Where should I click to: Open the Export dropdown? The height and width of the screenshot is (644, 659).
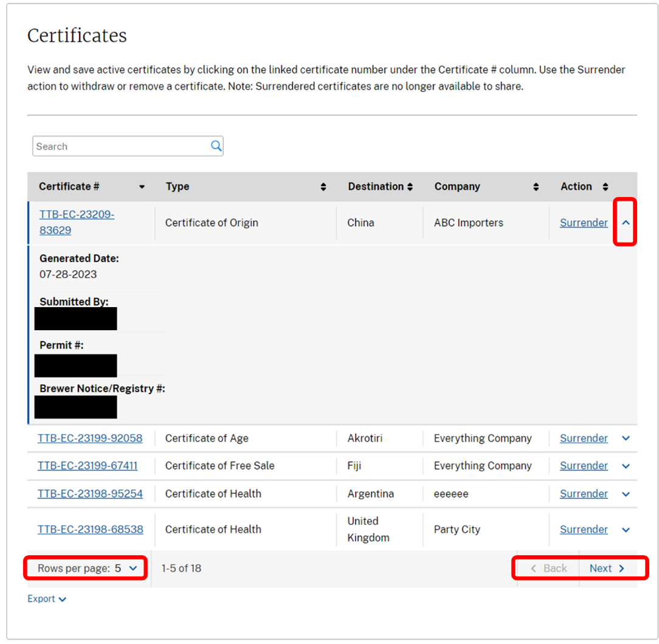pyautogui.click(x=47, y=598)
